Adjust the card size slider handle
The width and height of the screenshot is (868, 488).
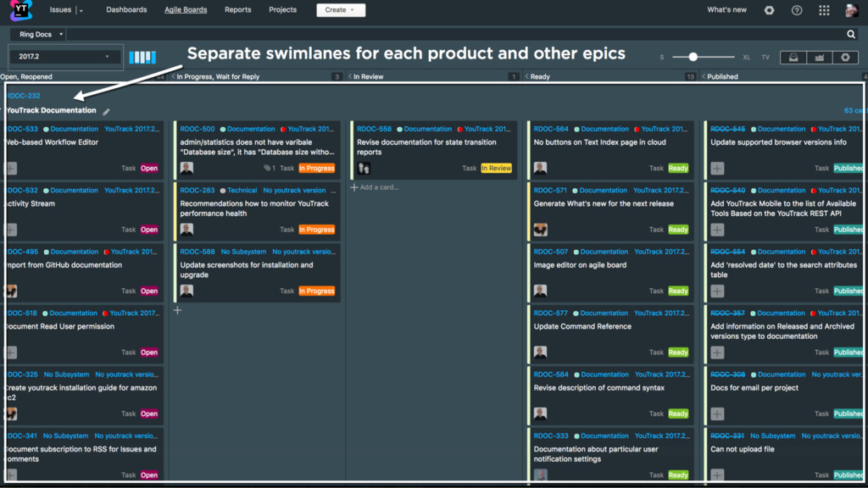click(x=693, y=57)
